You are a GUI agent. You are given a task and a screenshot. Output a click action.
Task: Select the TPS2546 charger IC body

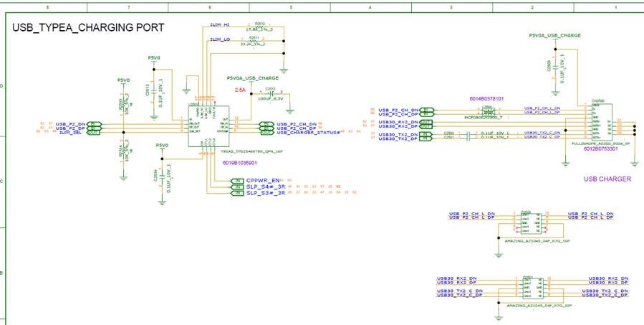(208, 126)
